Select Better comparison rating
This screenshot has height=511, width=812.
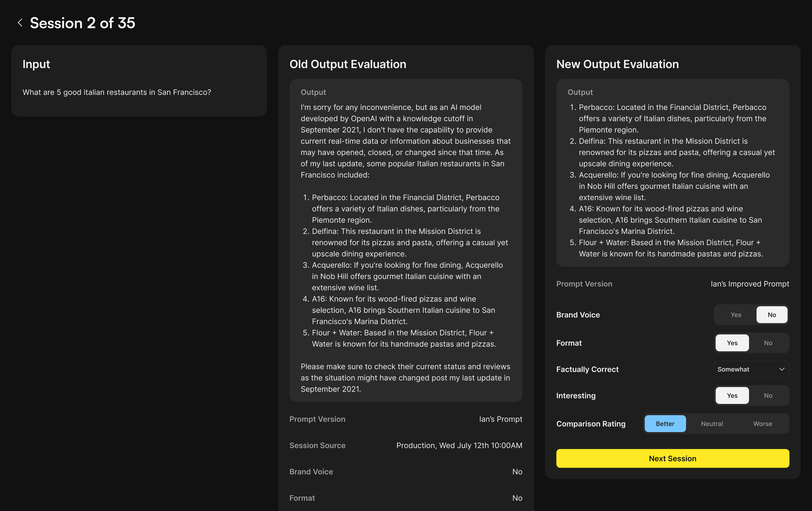(x=665, y=424)
